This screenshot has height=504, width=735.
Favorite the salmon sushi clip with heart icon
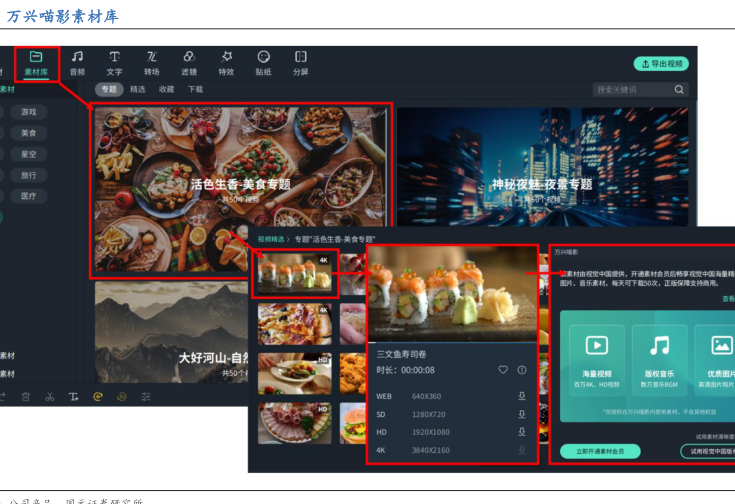[x=503, y=370]
